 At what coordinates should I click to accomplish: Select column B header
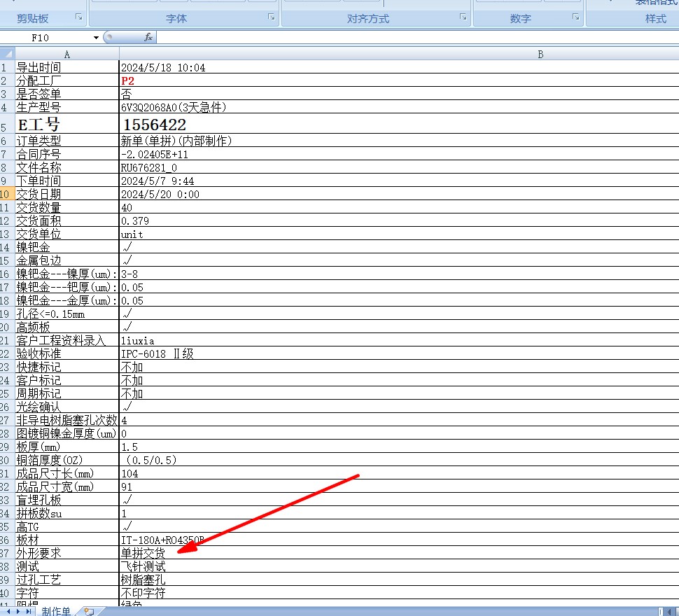399,54
